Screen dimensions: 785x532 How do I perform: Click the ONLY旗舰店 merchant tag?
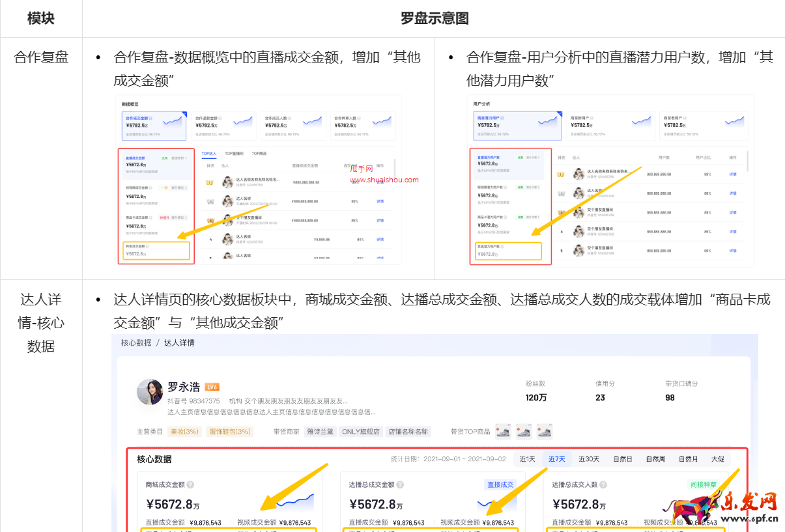point(361,432)
